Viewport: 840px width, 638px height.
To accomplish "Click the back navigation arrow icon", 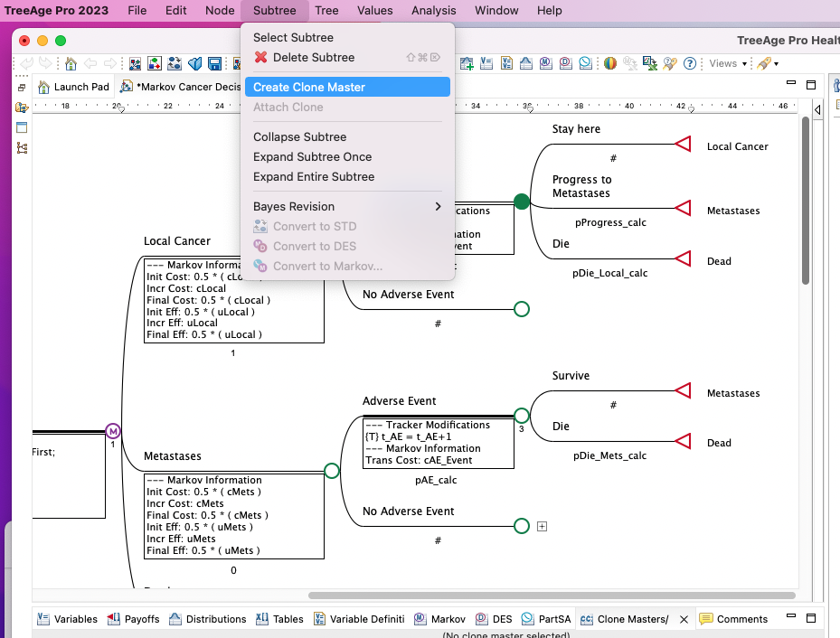I will coord(90,63).
